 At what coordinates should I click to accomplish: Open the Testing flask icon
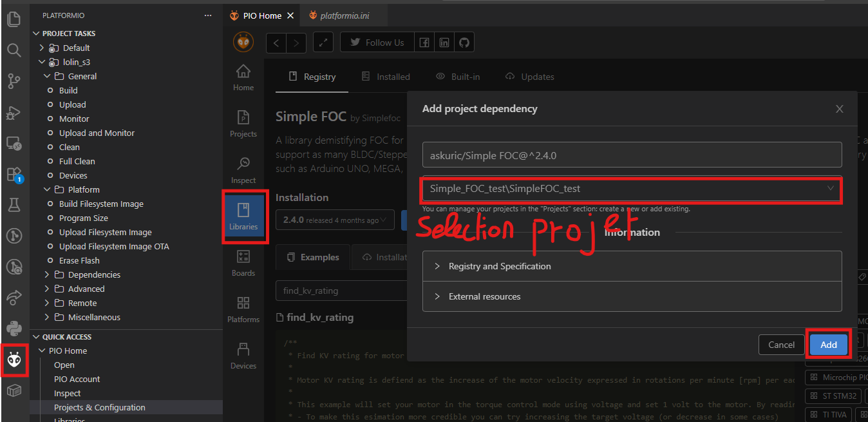point(14,205)
